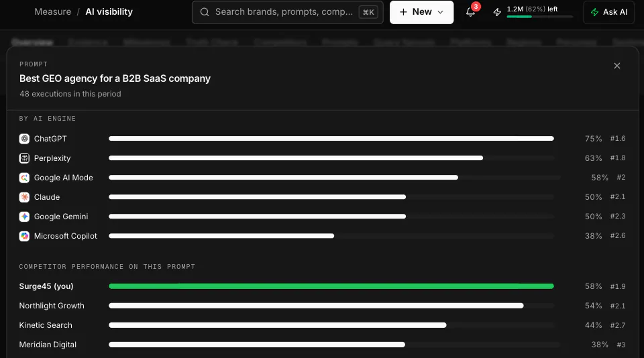644x358 pixels.
Task: Click the Google AI Mode icon
Action: [24, 178]
